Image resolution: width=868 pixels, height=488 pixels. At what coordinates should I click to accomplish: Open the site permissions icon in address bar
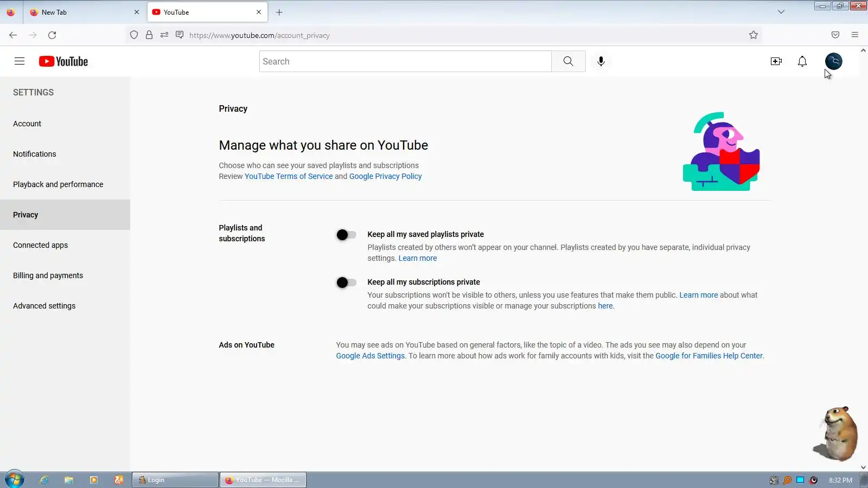click(164, 35)
